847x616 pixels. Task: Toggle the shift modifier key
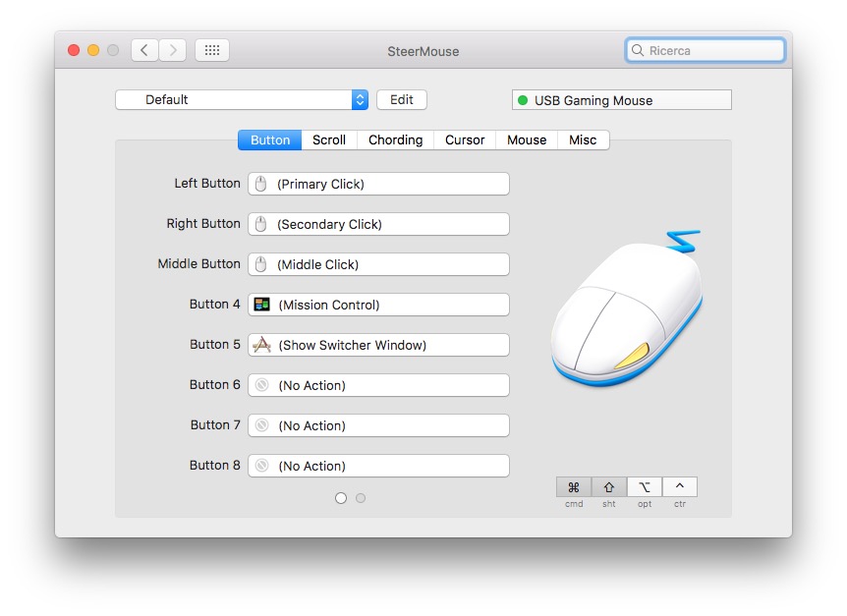tap(609, 487)
